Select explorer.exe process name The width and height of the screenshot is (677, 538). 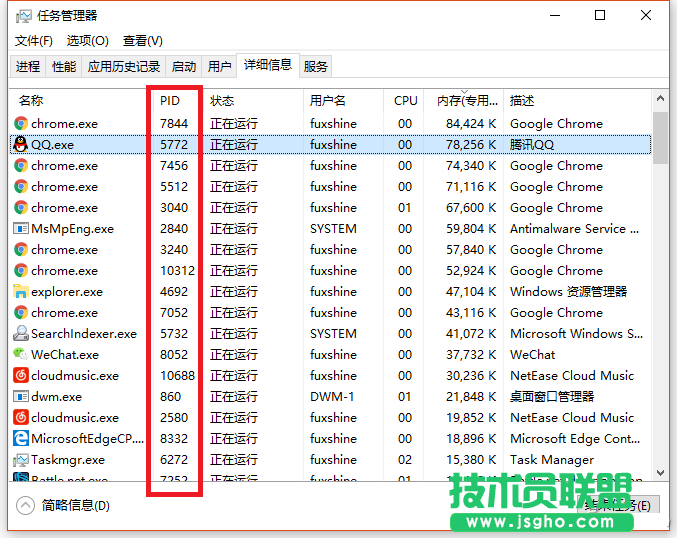click(x=67, y=292)
